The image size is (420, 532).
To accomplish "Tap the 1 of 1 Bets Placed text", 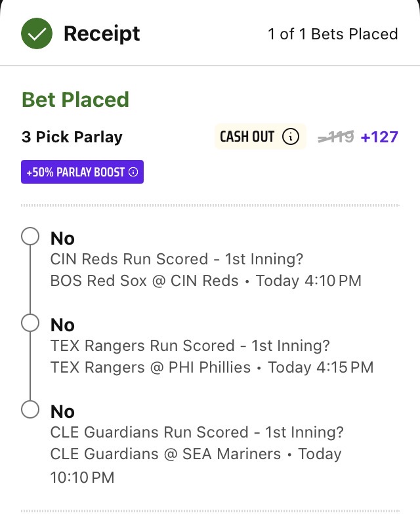I will pyautogui.click(x=333, y=34).
